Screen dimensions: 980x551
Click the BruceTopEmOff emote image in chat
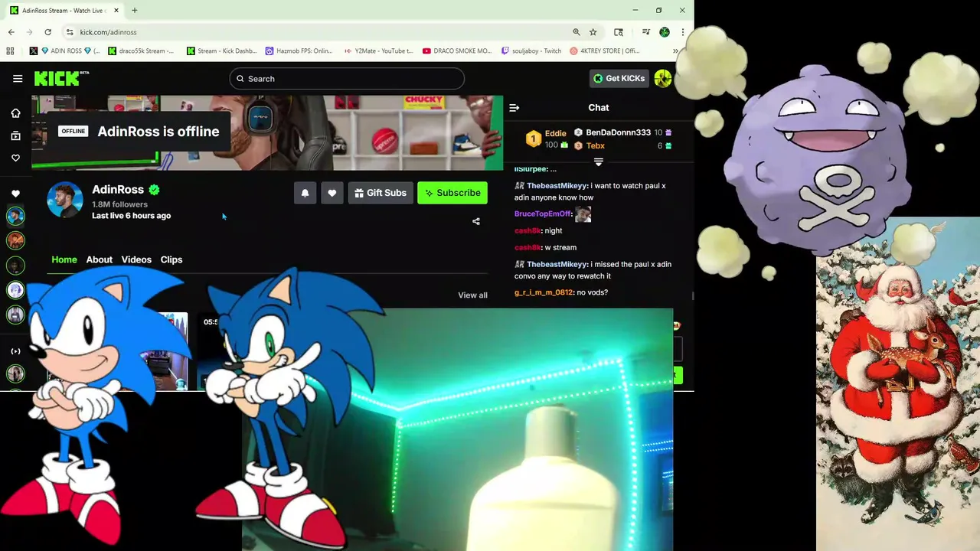[583, 214]
